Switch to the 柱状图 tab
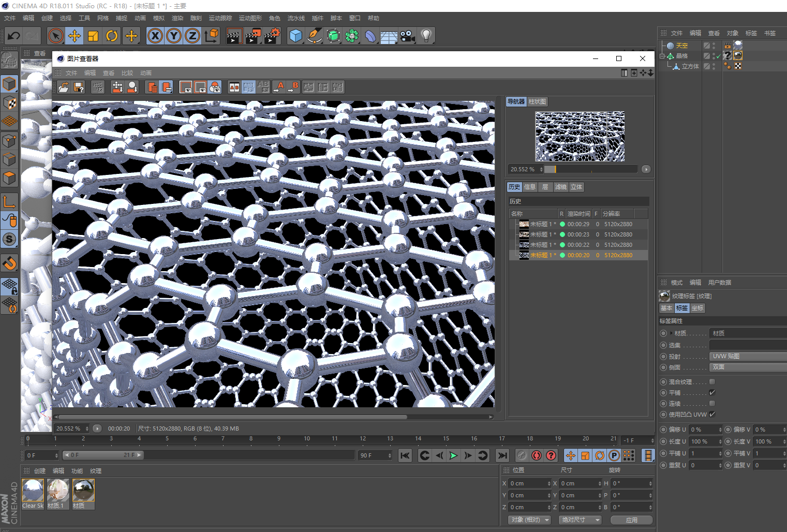Viewport: 787px width, 532px height. click(x=538, y=101)
